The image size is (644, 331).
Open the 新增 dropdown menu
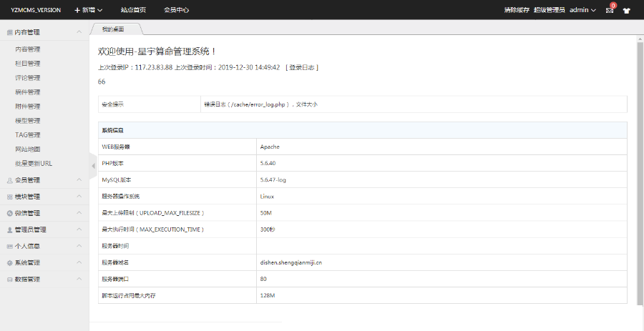89,10
